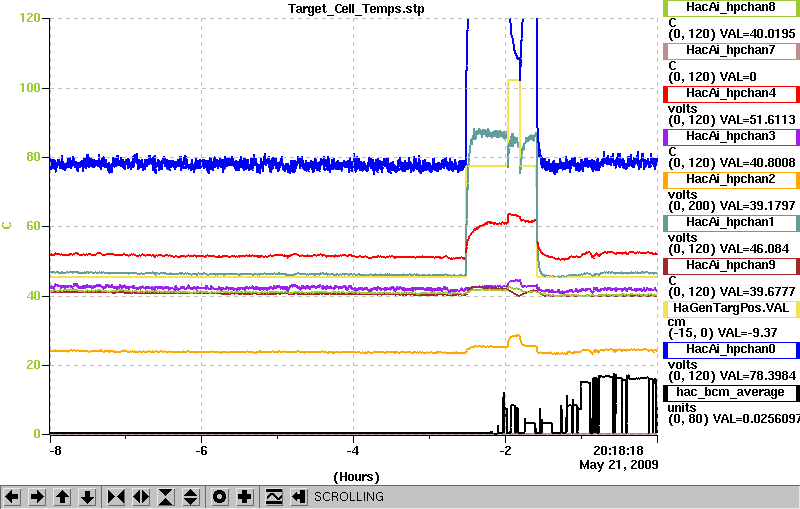Click the circle auto-scale icon in the toolbar
This screenshot has height=509, width=800.
220,496
